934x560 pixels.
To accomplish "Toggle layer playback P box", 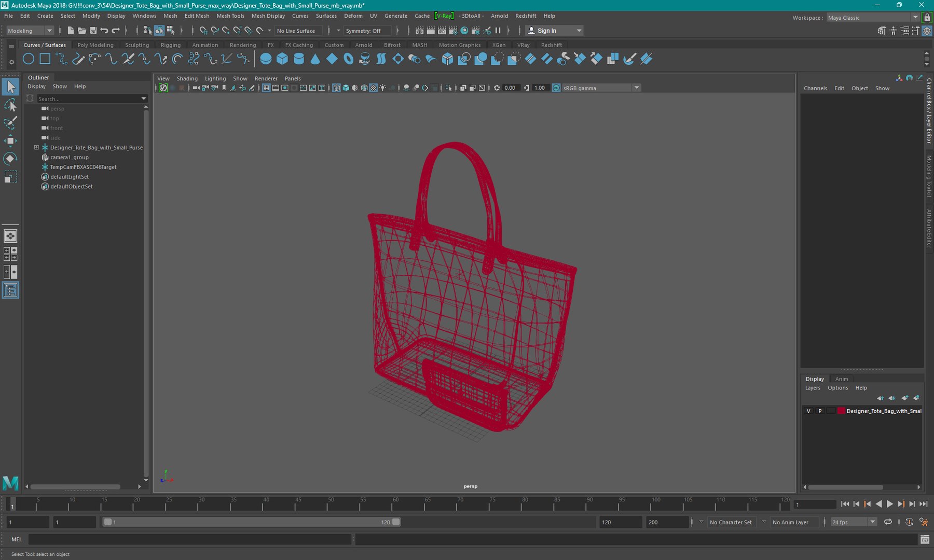I will [x=820, y=411].
